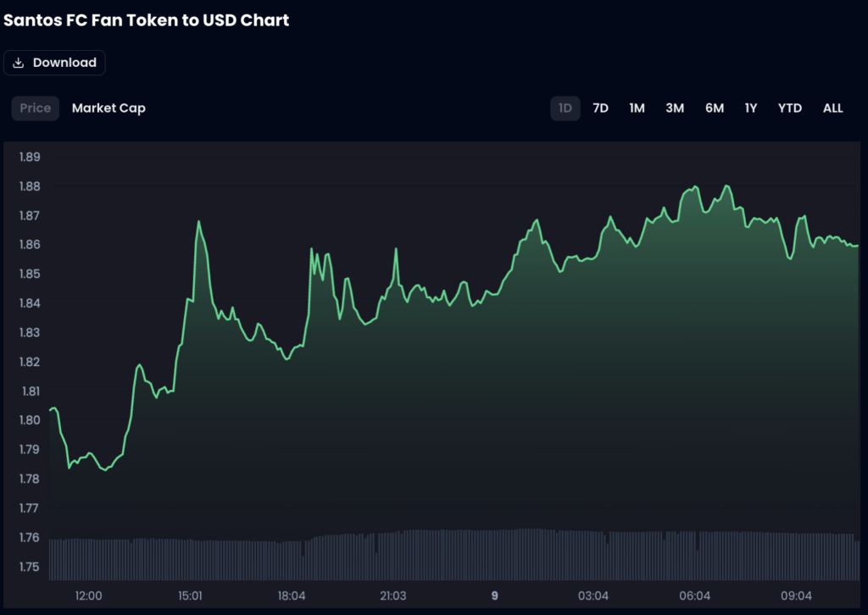This screenshot has height=615, width=868.
Task: Display ALL time price history
Action: (x=833, y=108)
